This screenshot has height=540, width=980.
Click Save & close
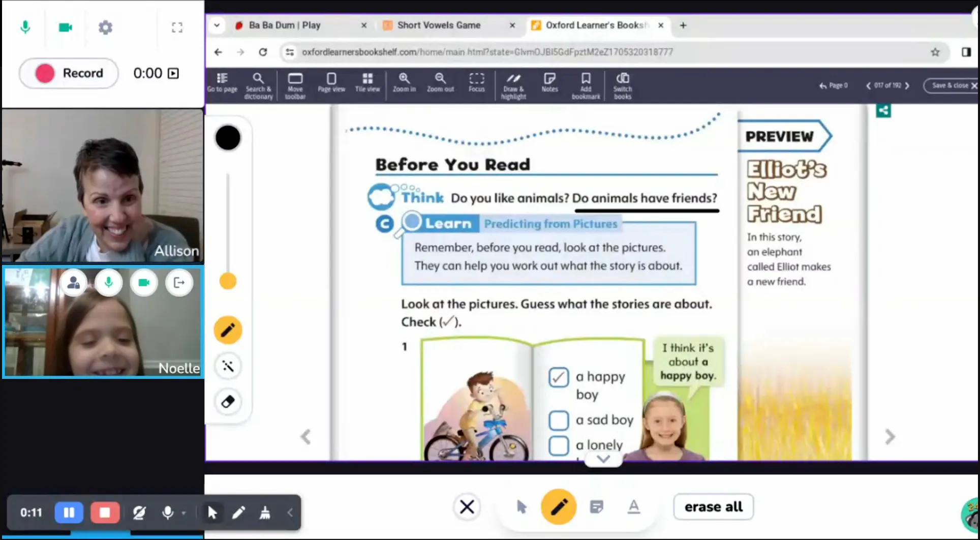click(951, 85)
